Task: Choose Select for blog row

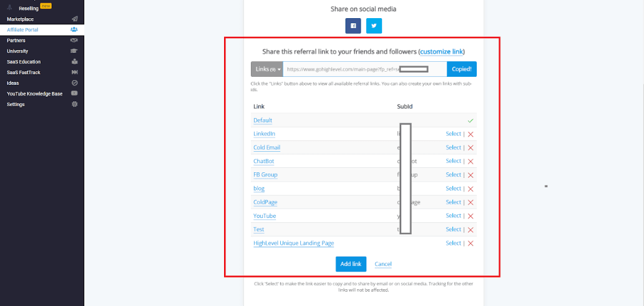Action: 454,189
